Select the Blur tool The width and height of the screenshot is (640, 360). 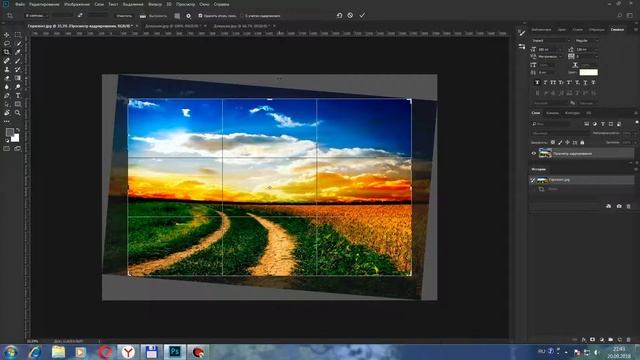coord(7,87)
